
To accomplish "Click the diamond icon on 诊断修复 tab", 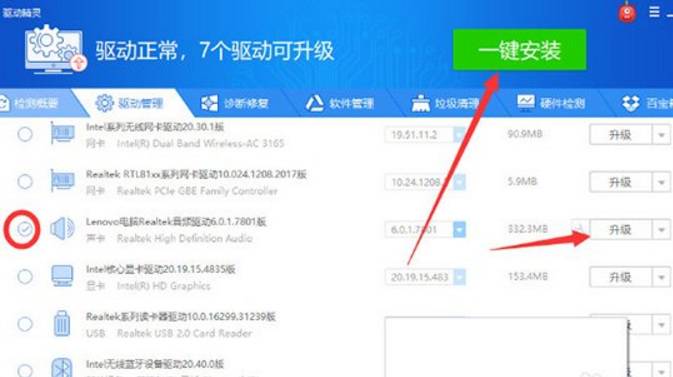I will pyautogui.click(x=209, y=103).
